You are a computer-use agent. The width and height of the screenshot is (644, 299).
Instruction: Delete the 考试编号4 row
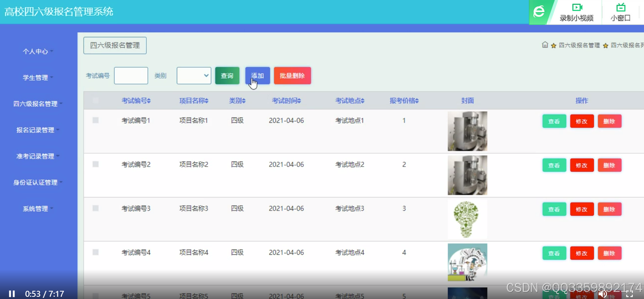point(609,253)
